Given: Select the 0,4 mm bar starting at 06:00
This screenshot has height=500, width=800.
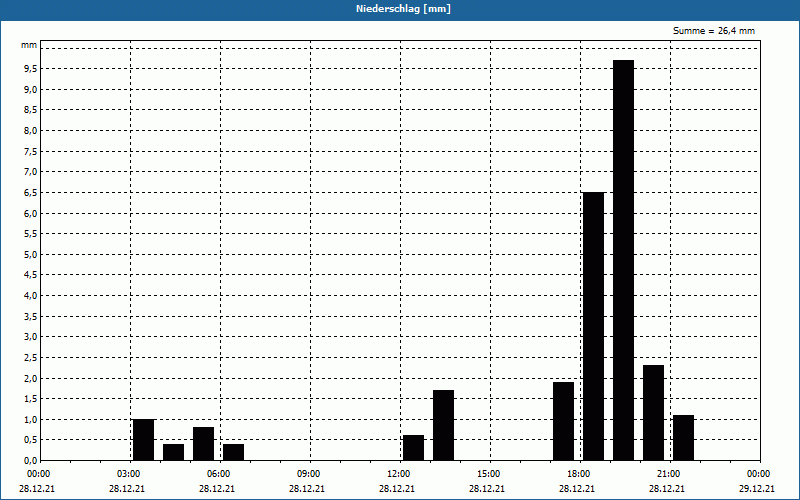Looking at the screenshot, I should pos(234,452).
